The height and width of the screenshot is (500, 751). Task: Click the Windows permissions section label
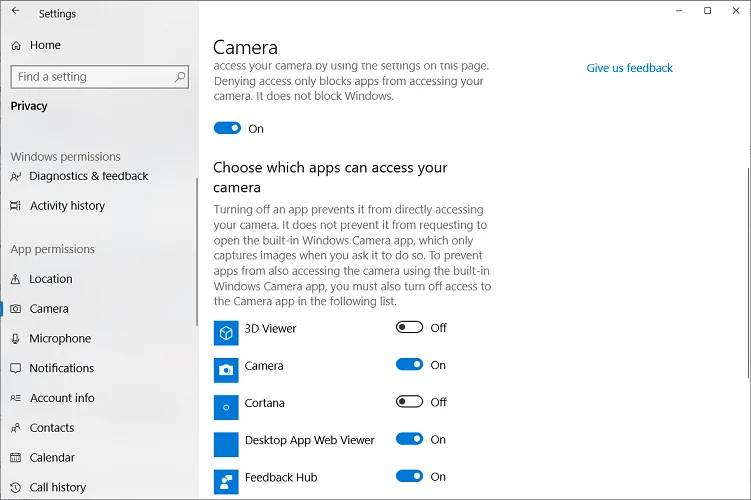66,157
